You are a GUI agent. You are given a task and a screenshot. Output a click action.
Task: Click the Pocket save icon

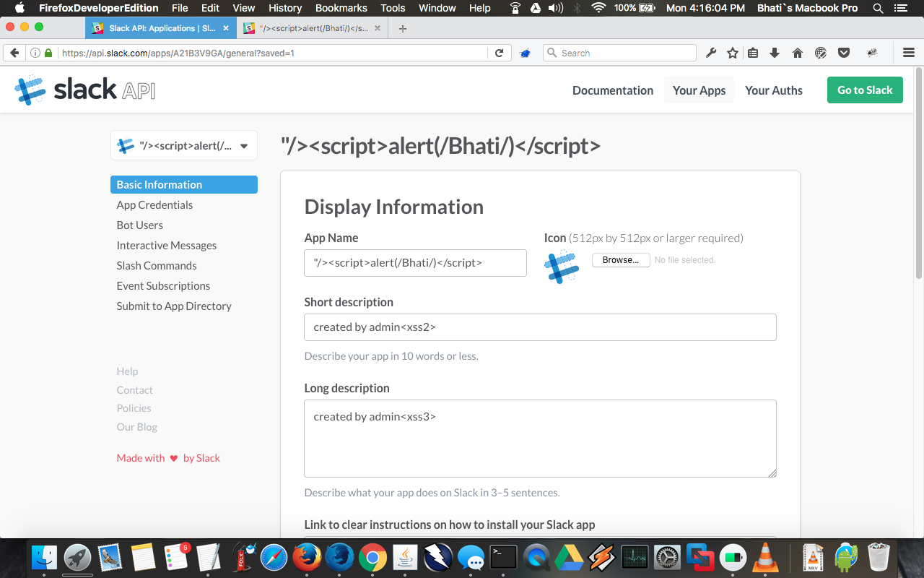pyautogui.click(x=843, y=53)
